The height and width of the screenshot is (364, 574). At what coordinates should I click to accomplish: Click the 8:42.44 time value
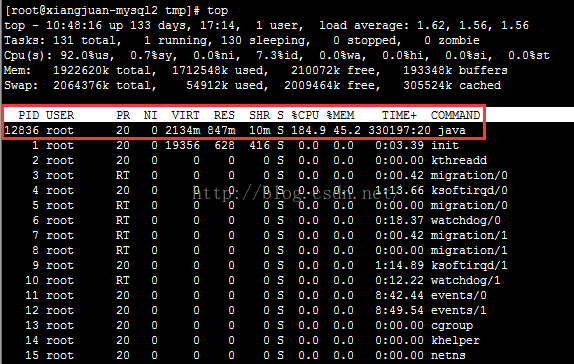pos(399,296)
